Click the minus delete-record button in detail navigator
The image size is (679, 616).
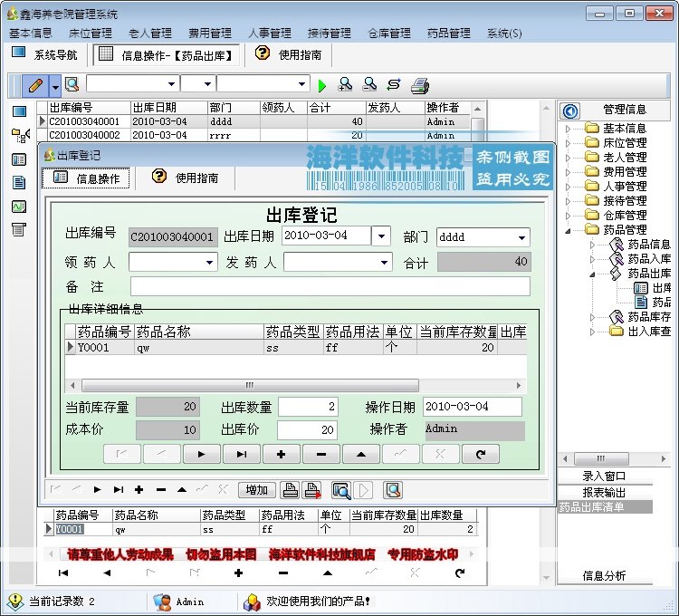320,454
